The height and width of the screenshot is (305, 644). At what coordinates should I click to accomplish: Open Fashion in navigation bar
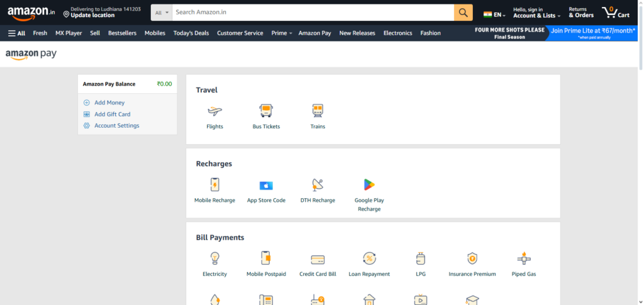click(430, 33)
